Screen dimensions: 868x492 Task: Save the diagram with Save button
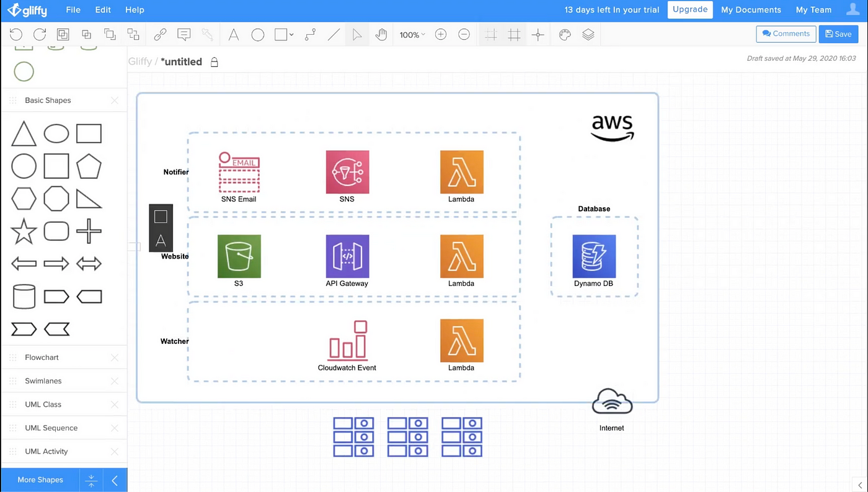pos(838,34)
